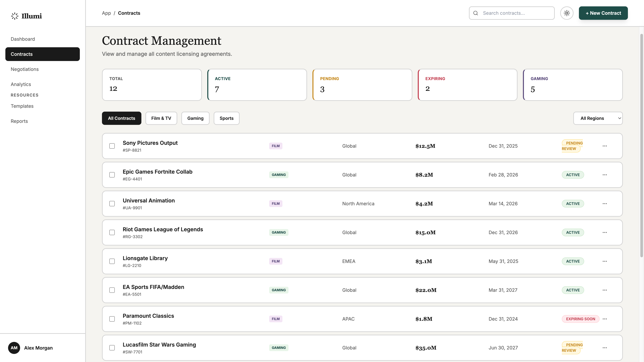Click the New Contract button
The width and height of the screenshot is (644, 362).
point(603,13)
